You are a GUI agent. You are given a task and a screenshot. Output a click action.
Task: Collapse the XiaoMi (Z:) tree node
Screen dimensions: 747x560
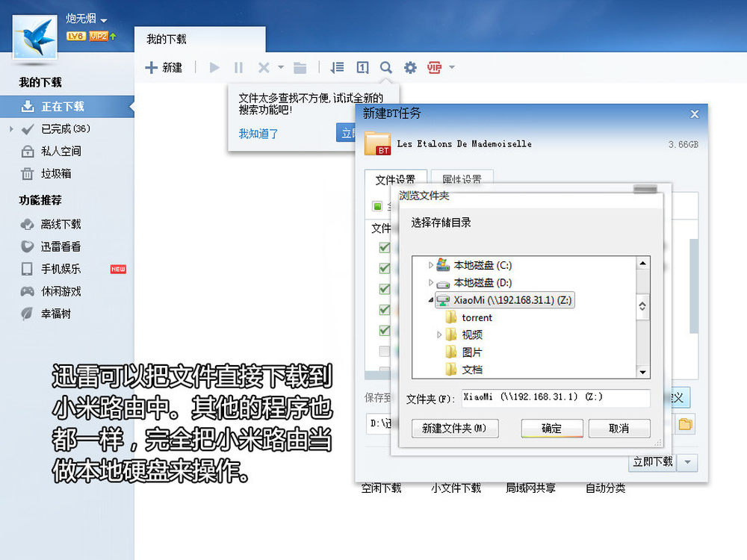431,300
